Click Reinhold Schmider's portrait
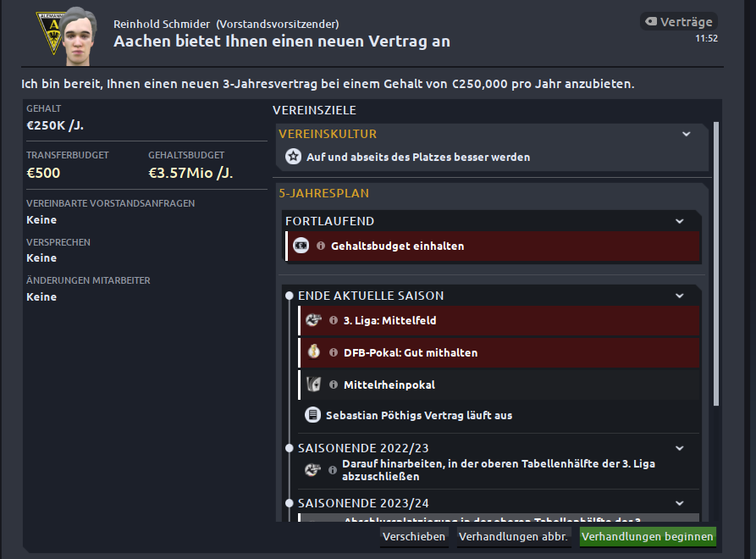The image size is (756, 559). 78,36
